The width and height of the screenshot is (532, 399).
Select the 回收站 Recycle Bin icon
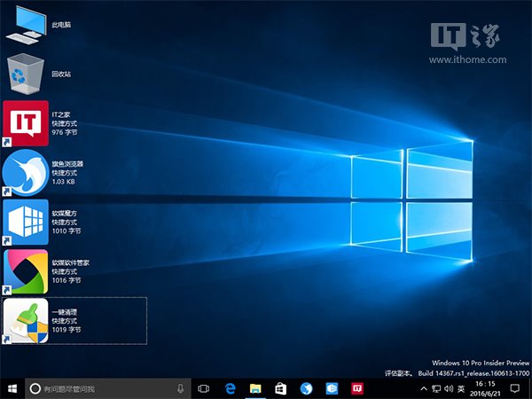point(27,73)
